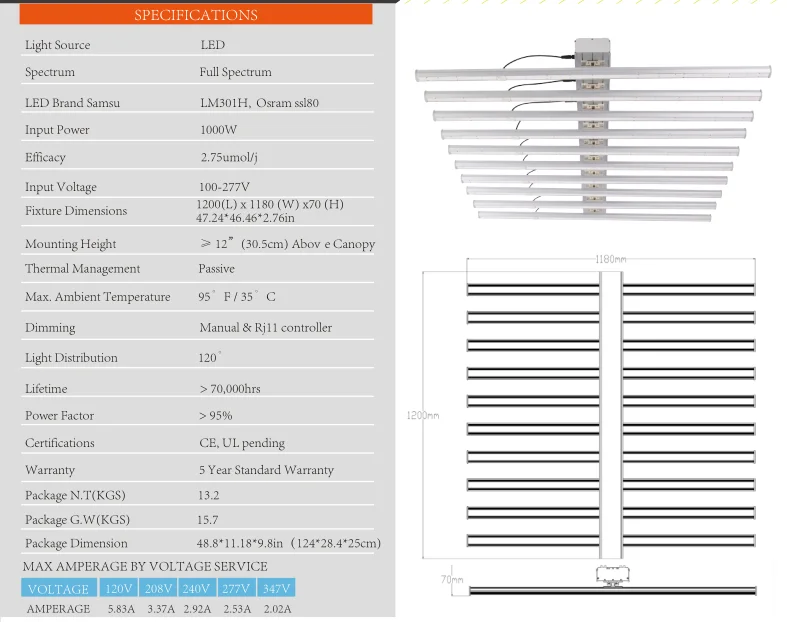This screenshot has height=622, width=787.
Task: Select the '> 70,000hrs' value
Action: [230, 389]
